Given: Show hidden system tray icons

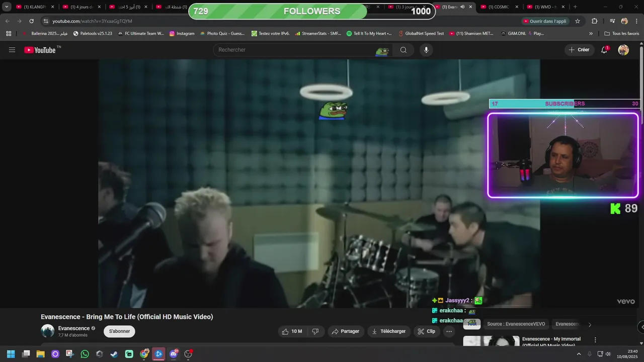Looking at the screenshot, I should pos(578,354).
